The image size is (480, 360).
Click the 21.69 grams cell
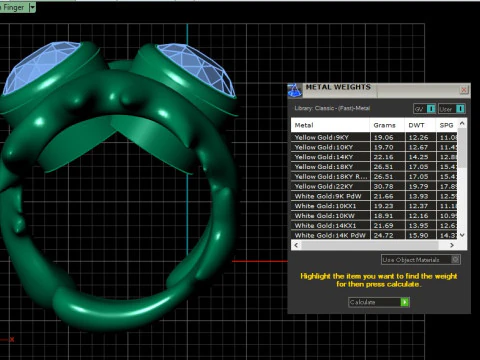tap(388, 226)
